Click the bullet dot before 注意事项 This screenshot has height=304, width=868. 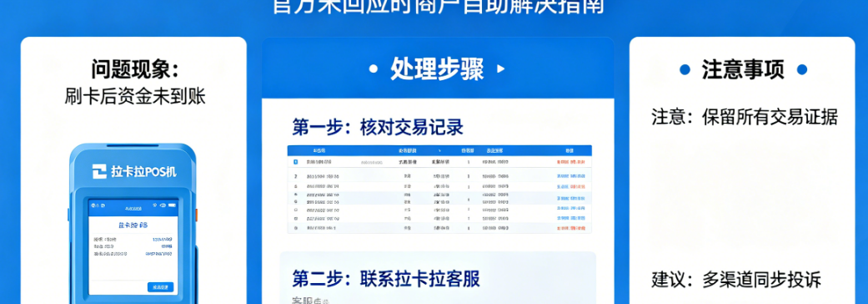685,70
